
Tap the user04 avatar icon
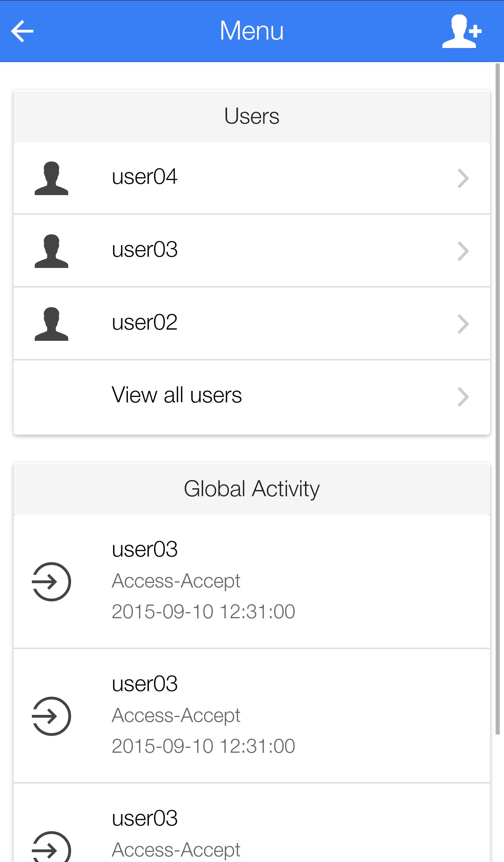[x=51, y=178]
